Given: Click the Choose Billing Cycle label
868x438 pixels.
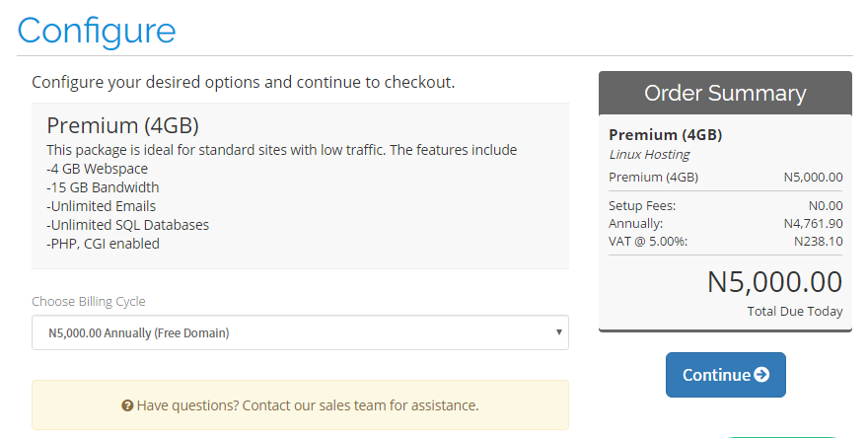Looking at the screenshot, I should [x=89, y=301].
